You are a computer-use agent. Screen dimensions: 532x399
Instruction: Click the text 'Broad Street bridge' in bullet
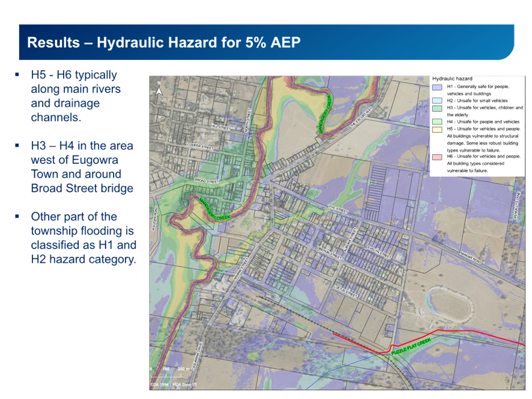click(82, 188)
